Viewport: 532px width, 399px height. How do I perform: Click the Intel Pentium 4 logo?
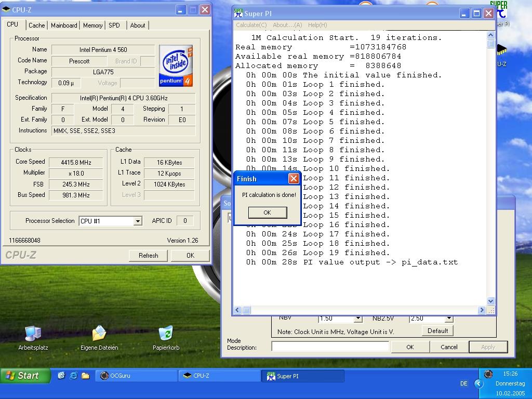pos(176,65)
